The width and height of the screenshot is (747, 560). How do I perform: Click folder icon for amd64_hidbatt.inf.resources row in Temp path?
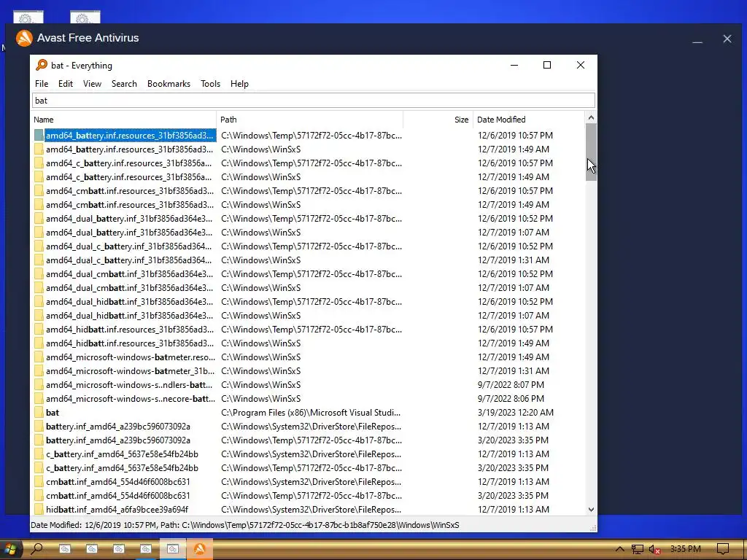point(39,330)
